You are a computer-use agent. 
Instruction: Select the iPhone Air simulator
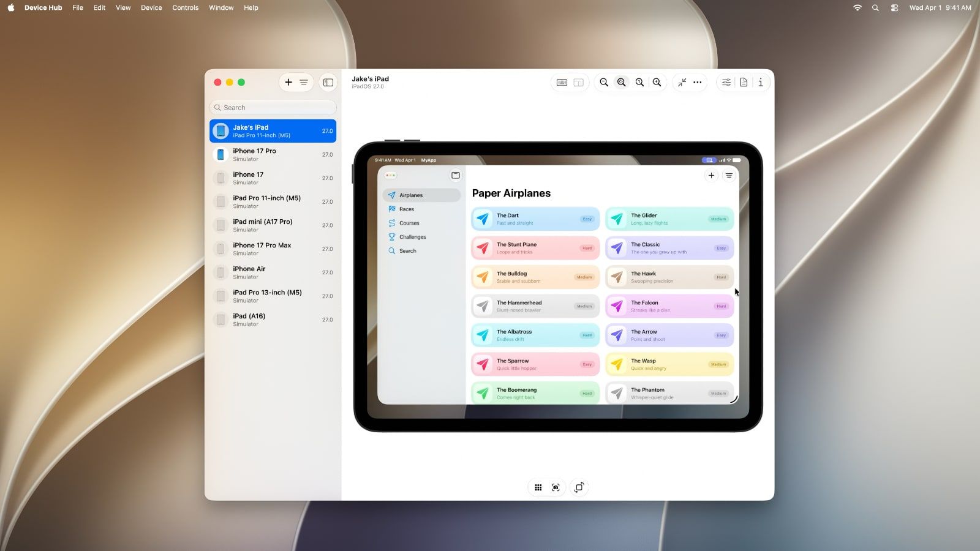tap(273, 272)
